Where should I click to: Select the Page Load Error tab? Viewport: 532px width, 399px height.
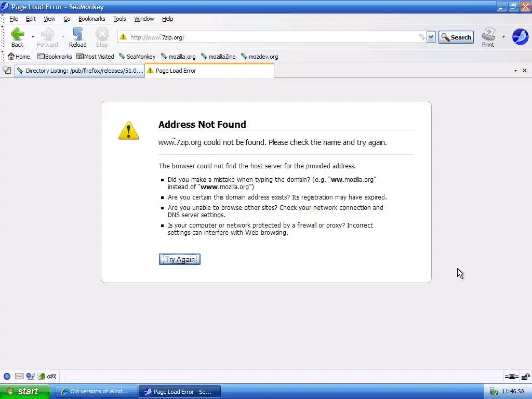[209, 71]
